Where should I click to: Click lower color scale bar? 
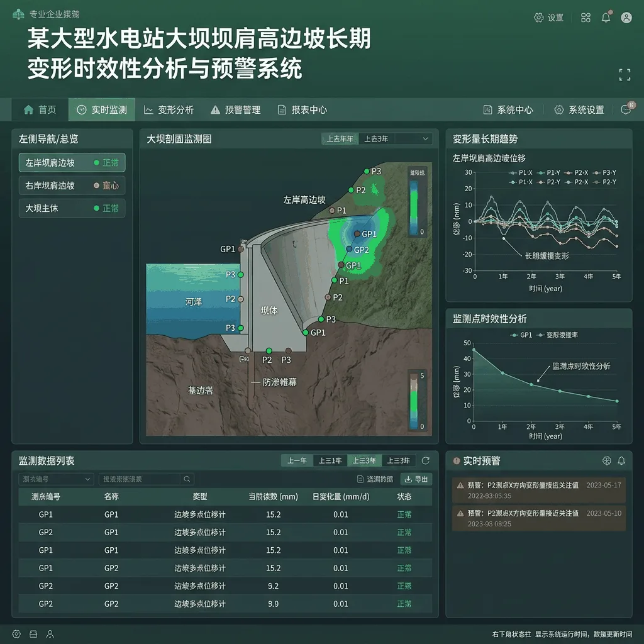point(414,401)
